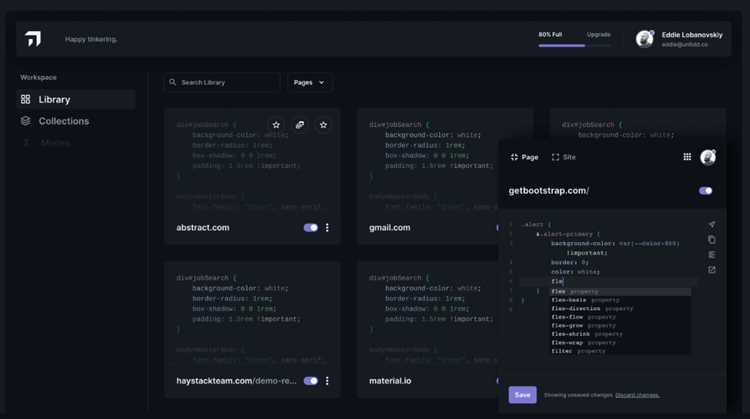The width and height of the screenshot is (750, 419).
Task: Toggle the haystackteam.com style switch
Action: [310, 381]
